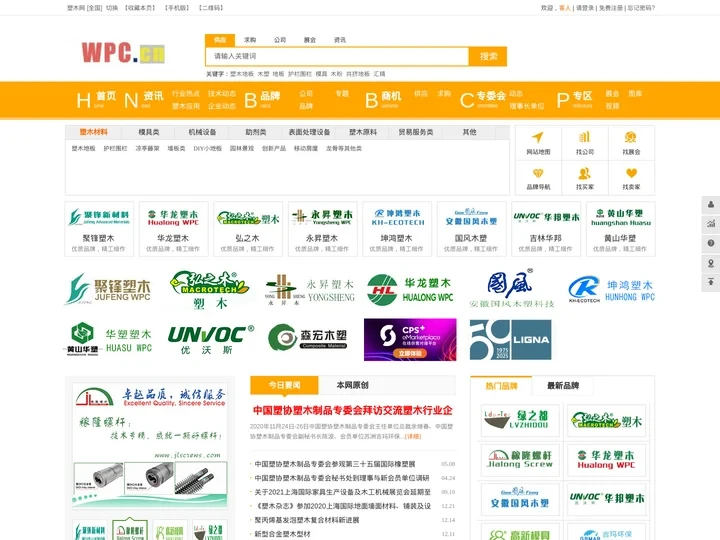The width and height of the screenshot is (720, 540).
Task: Select the 展会 search tab
Action: pos(310,40)
